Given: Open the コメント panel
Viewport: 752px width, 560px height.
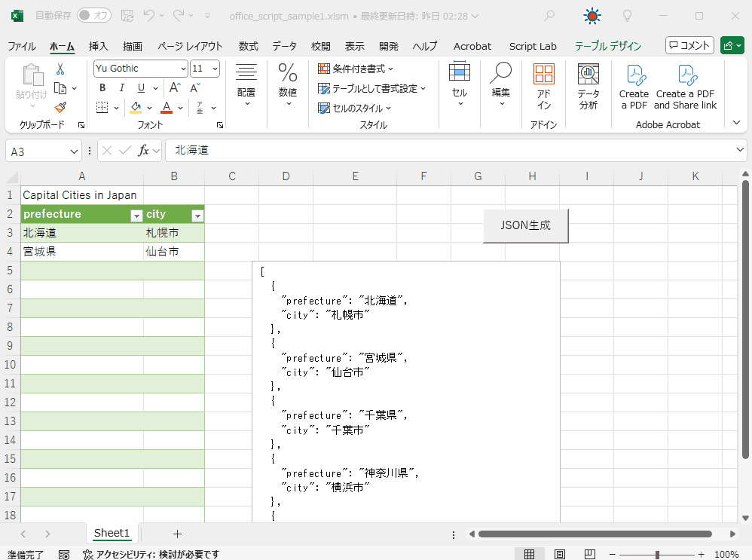Looking at the screenshot, I should click(x=689, y=44).
